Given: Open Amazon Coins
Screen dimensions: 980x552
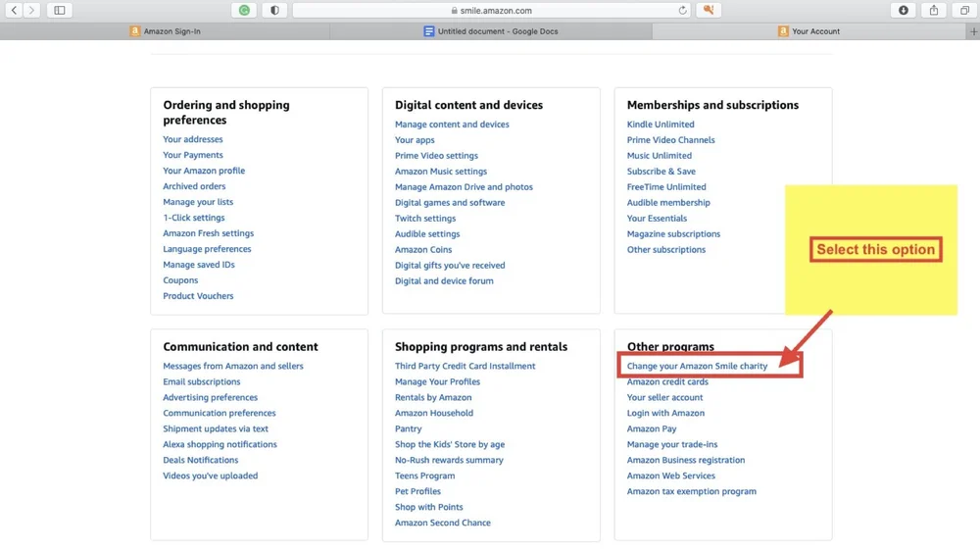Looking at the screenshot, I should (423, 249).
